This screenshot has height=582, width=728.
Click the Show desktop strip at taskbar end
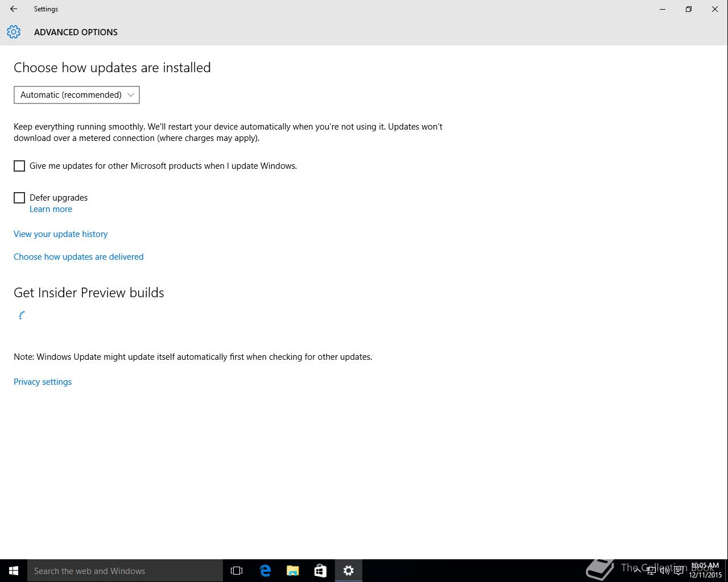pyautogui.click(x=726, y=571)
